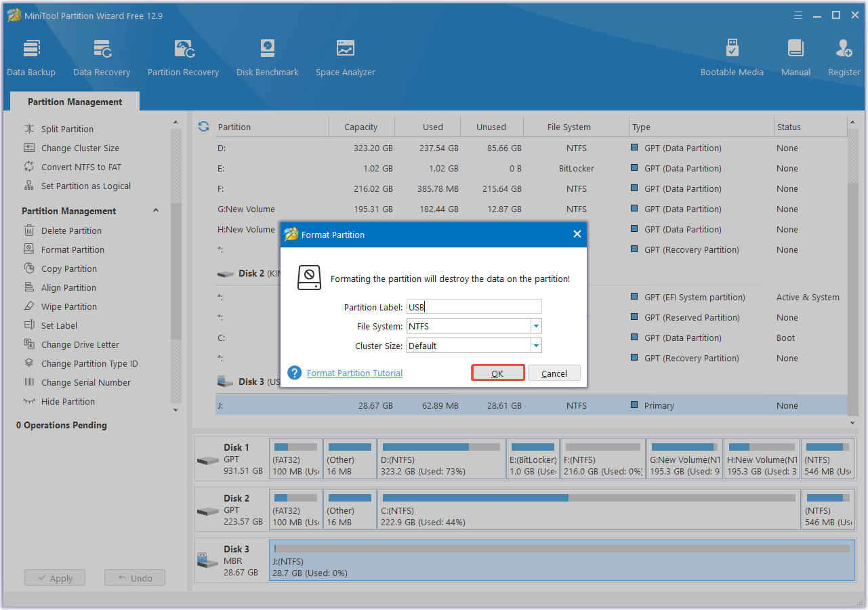868x610 pixels.
Task: Launch Data Recovery
Action: pos(101,56)
